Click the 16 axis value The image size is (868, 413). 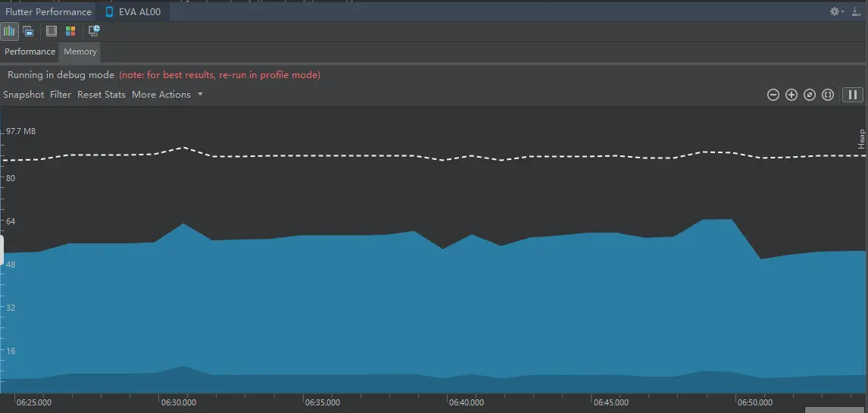11,351
